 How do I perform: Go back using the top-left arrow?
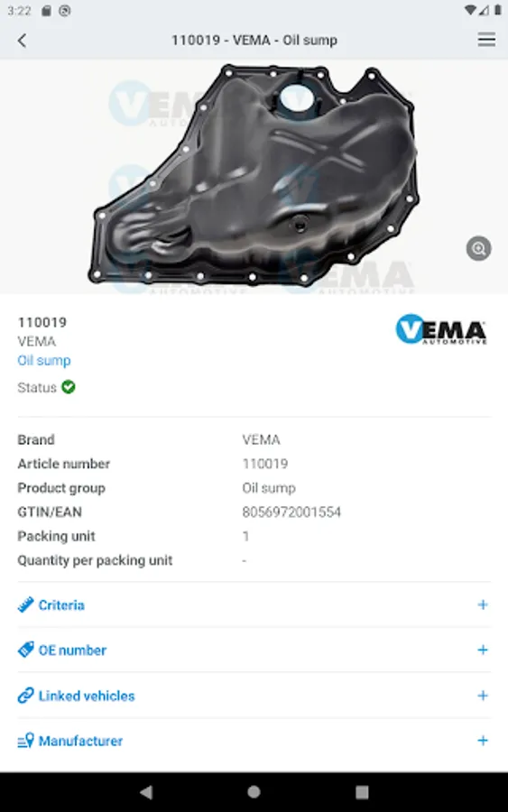(22, 41)
